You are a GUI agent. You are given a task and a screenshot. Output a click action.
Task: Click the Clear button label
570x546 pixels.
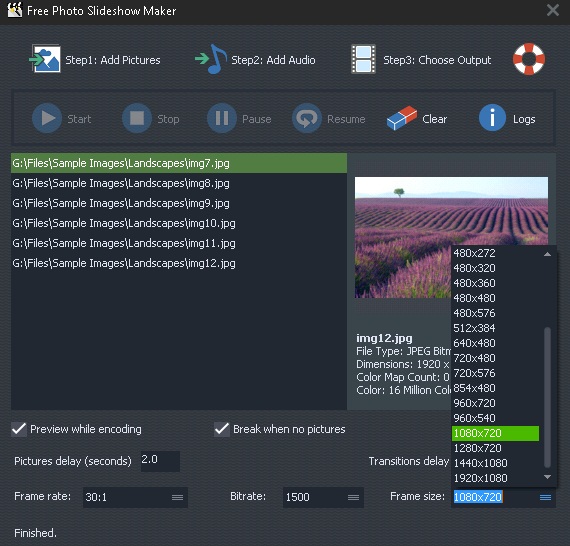[x=435, y=119]
